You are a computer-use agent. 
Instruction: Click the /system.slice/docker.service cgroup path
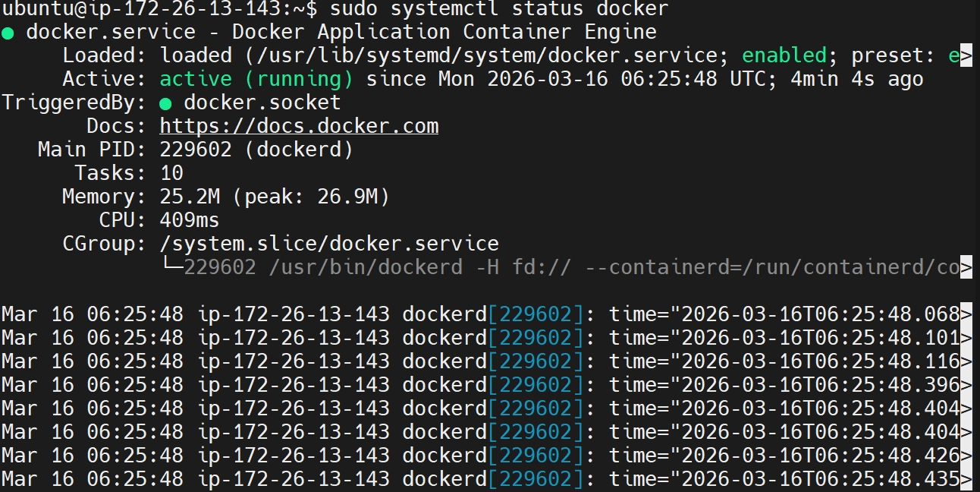click(x=329, y=244)
